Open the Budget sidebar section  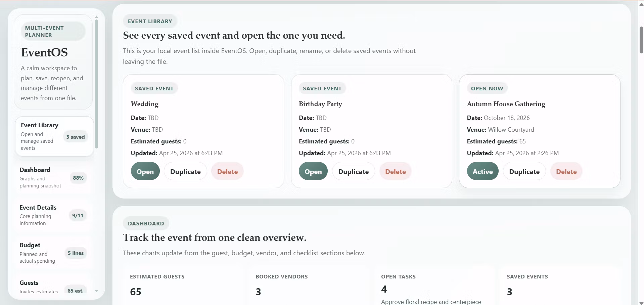(53, 253)
